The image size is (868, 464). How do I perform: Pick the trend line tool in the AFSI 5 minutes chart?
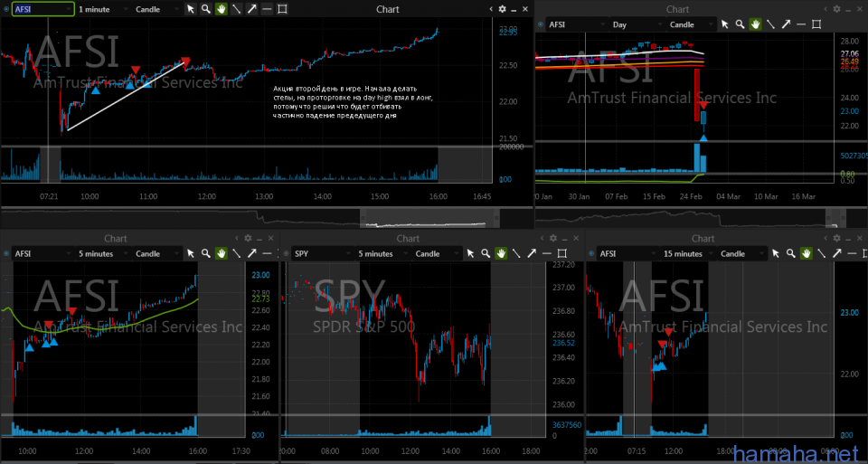point(236,253)
